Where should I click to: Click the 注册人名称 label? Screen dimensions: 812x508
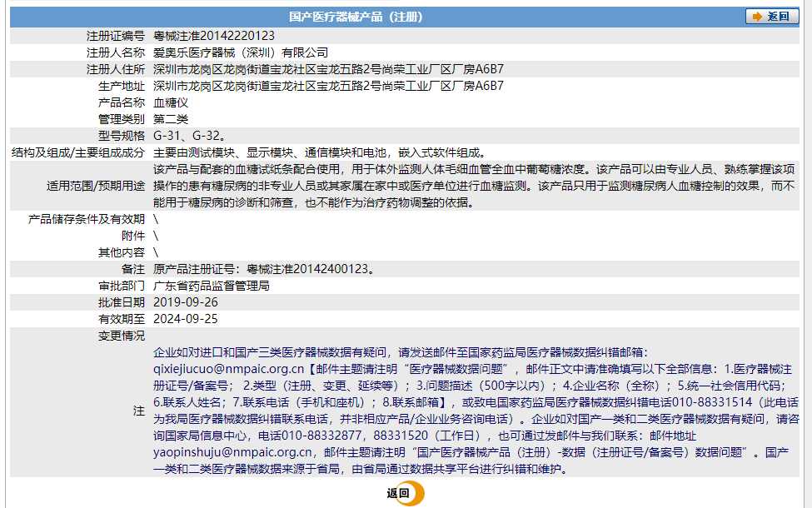point(116,52)
